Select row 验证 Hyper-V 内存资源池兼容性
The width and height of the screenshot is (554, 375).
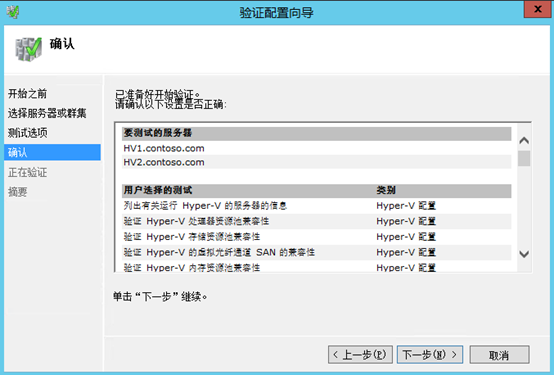pyautogui.click(x=317, y=267)
